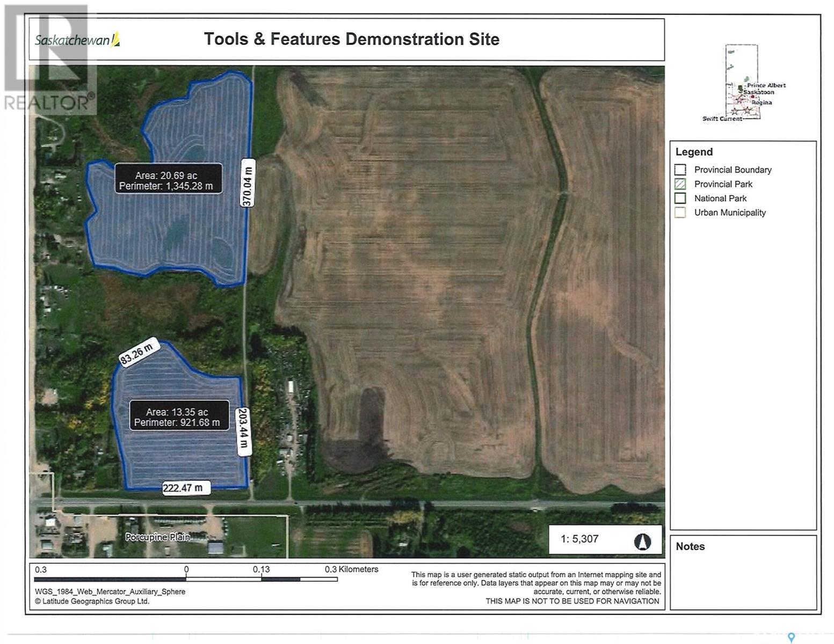The height and width of the screenshot is (644, 834).
Task: Click the 'Porcupine Plain' place label
Action: click(x=158, y=537)
